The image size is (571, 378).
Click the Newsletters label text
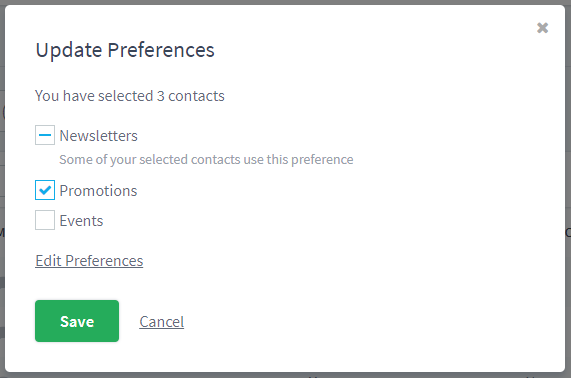click(98, 136)
